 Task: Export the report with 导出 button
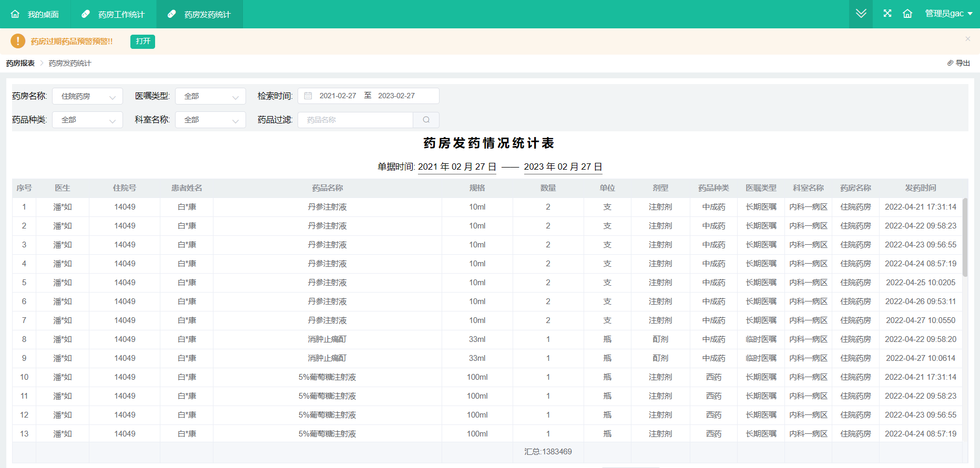[x=958, y=63]
